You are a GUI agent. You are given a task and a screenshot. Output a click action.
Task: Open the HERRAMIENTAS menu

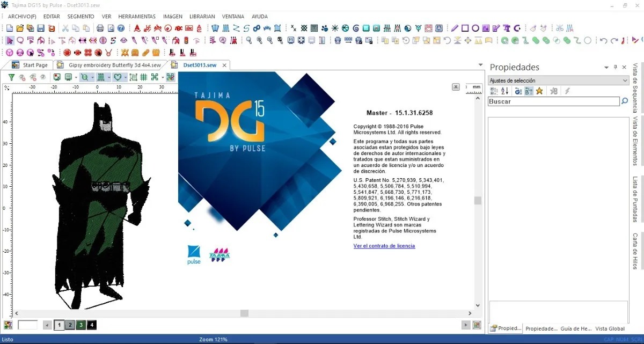[137, 17]
